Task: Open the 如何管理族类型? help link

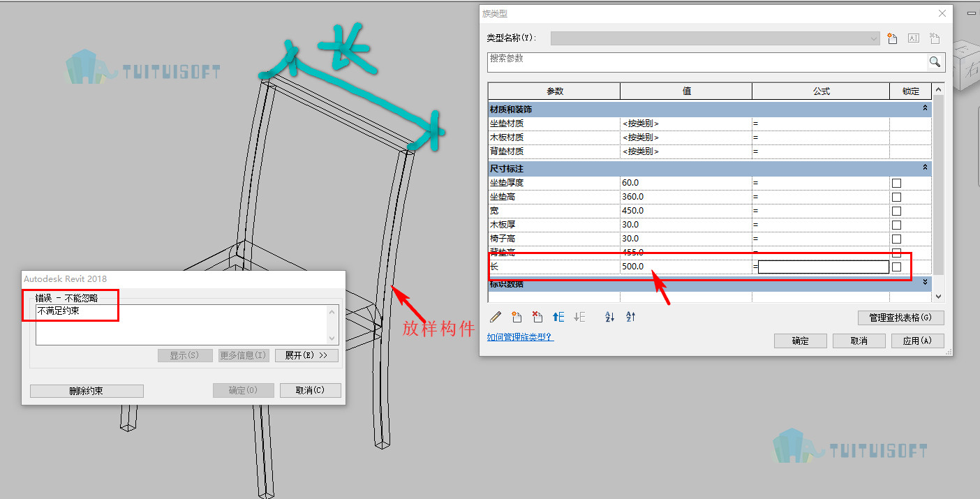Action: pyautogui.click(x=520, y=337)
